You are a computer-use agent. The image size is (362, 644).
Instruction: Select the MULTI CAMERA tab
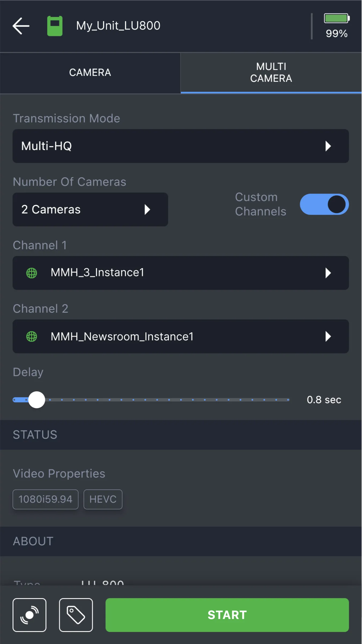(271, 73)
